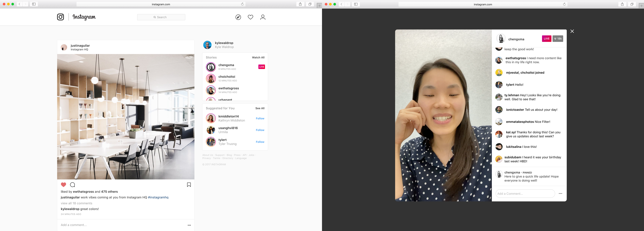Follow usanghvi816
Image resolution: width=644 pixels, height=231 pixels.
pyautogui.click(x=260, y=130)
